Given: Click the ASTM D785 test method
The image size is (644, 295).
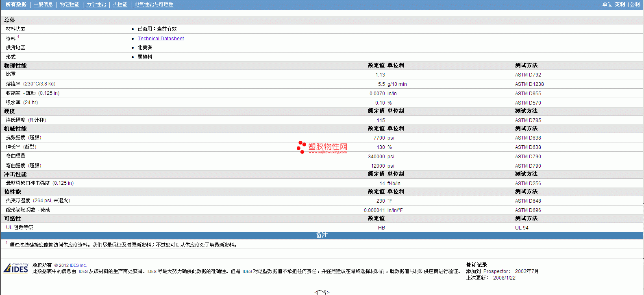Looking at the screenshot, I should (528, 120).
